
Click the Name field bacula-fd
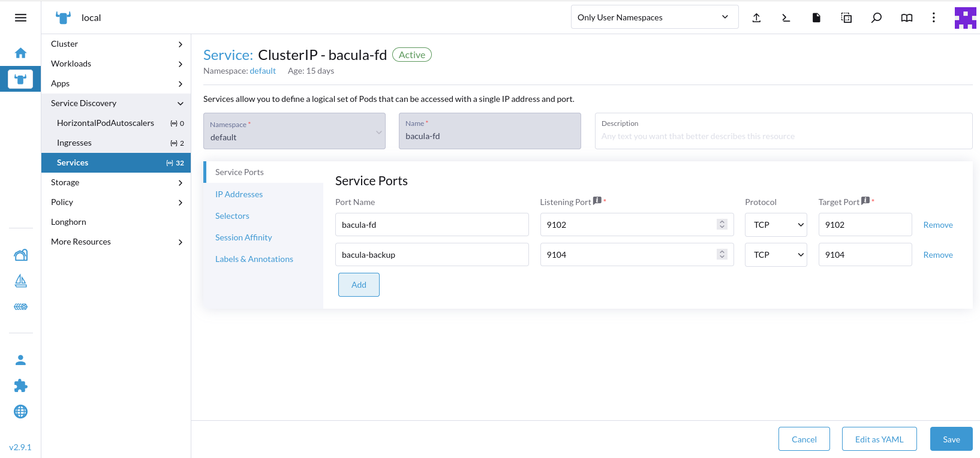click(489, 131)
